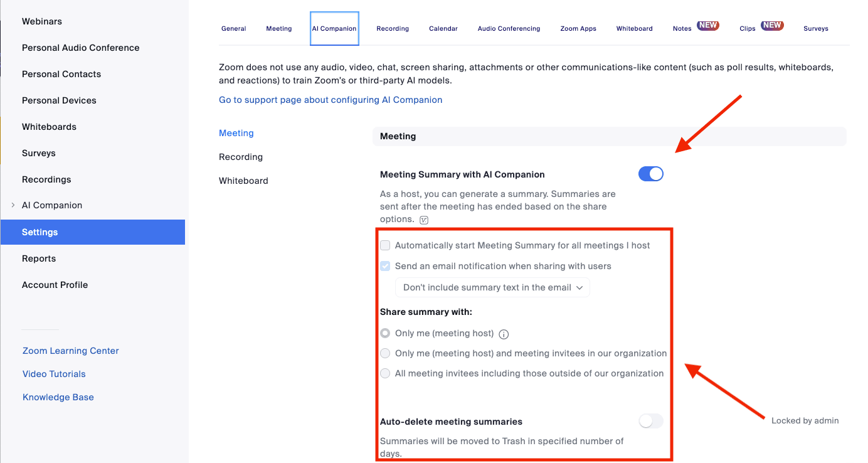Screen dimensions: 868x463
Task: Switch to the Recording tab
Action: pyautogui.click(x=393, y=28)
